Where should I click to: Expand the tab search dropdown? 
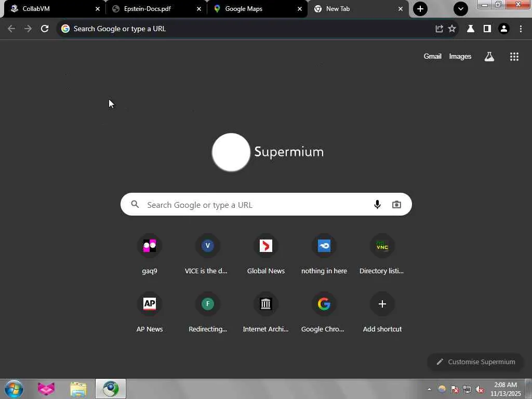[x=461, y=9]
